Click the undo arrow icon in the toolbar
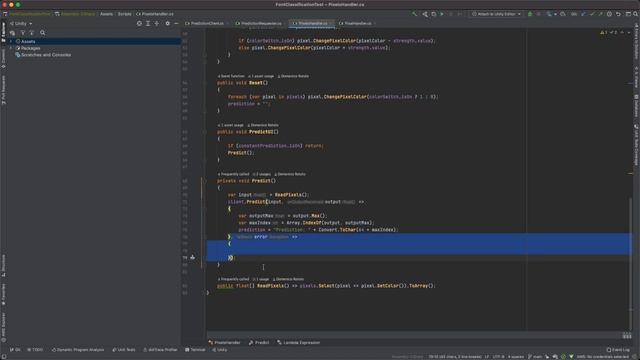The image size is (640, 360). point(618,14)
